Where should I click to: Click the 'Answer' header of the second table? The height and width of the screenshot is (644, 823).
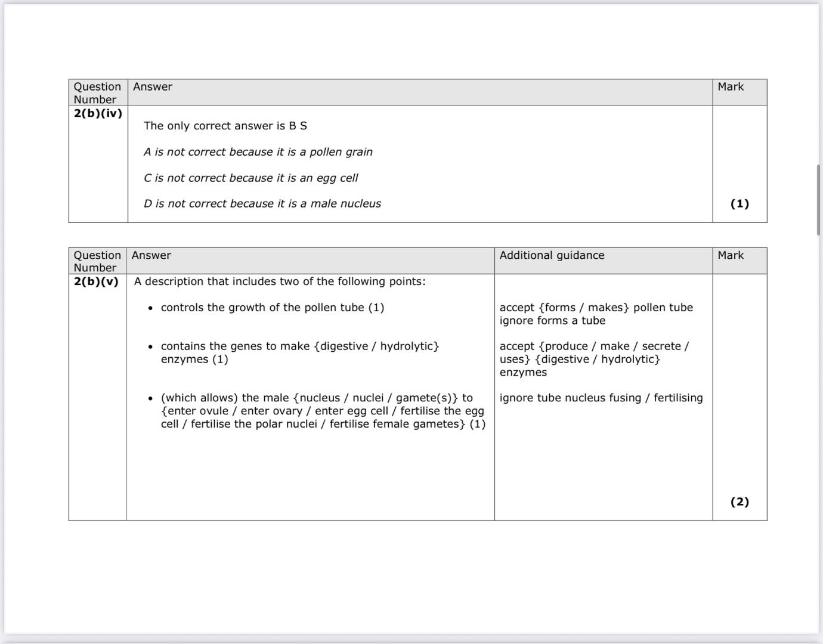tap(151, 255)
